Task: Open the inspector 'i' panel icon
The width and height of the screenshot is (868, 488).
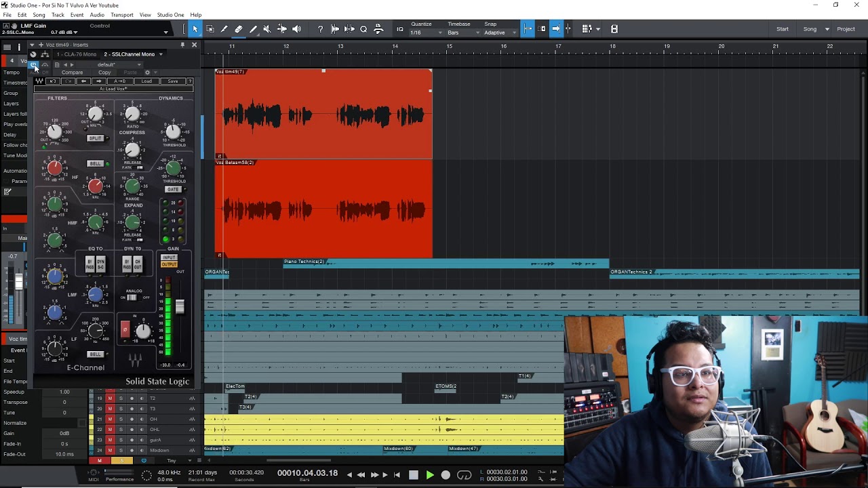Action: point(19,47)
